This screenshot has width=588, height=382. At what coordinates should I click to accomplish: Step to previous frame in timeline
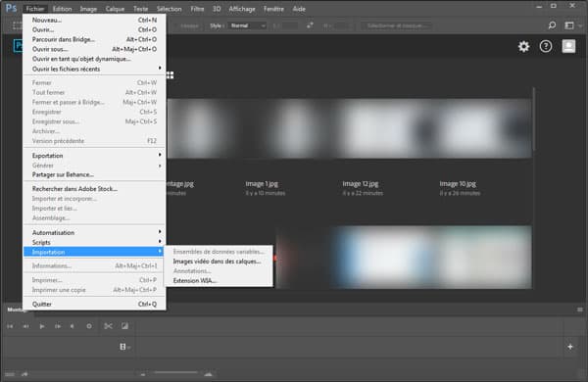(x=25, y=326)
